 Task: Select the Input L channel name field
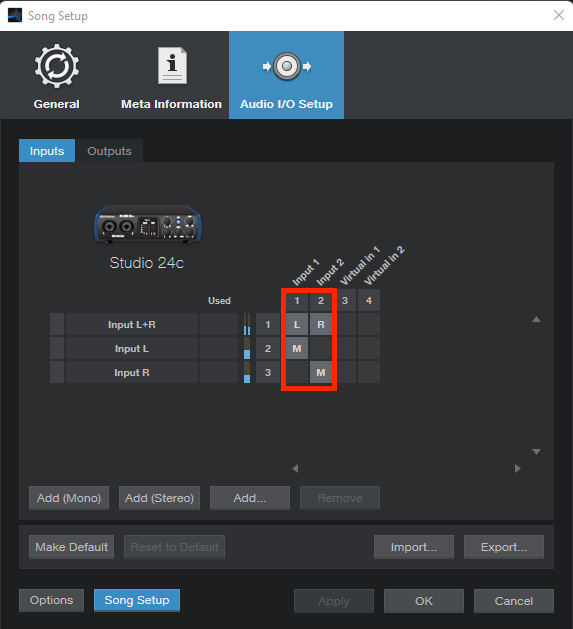[x=132, y=349]
